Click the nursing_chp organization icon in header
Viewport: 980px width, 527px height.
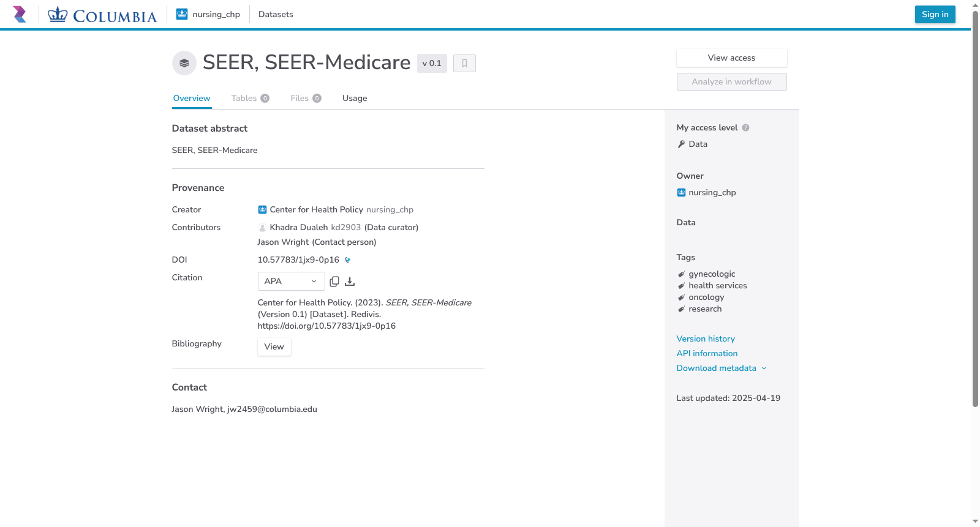point(182,14)
